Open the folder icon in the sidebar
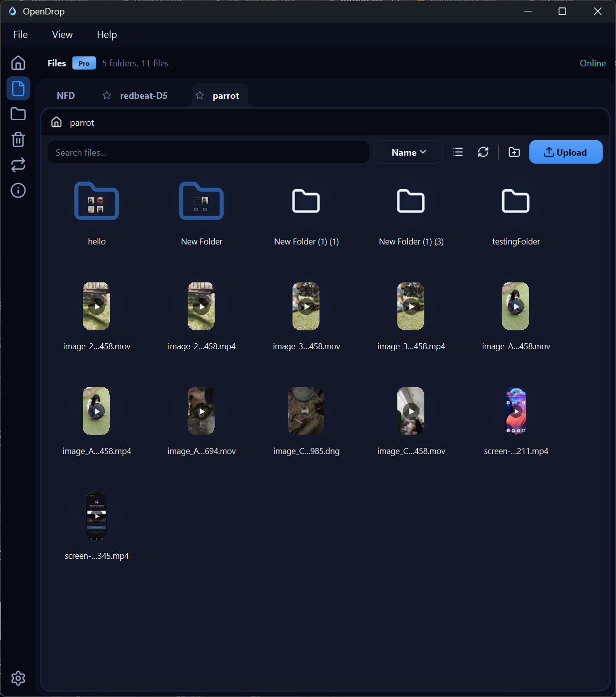The width and height of the screenshot is (616, 697). (18, 114)
